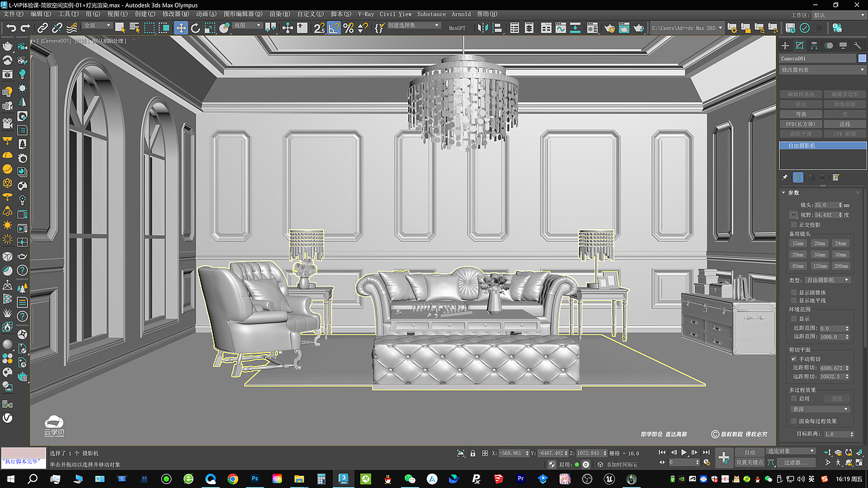Viewport: 868px width, 488px height.
Task: Check the Multi-Pass Effect Enable checkbox
Action: [x=794, y=399]
